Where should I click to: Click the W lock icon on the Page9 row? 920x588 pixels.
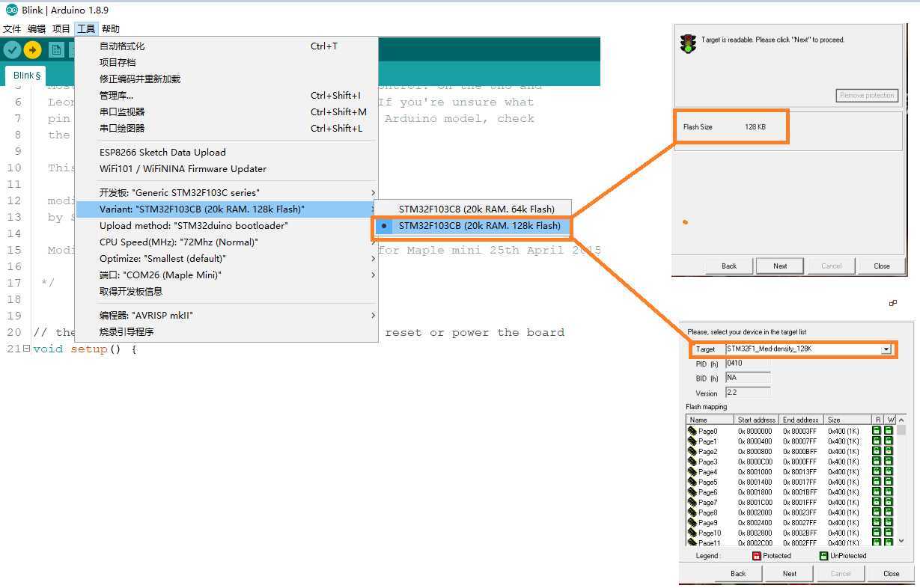pyautogui.click(x=889, y=522)
